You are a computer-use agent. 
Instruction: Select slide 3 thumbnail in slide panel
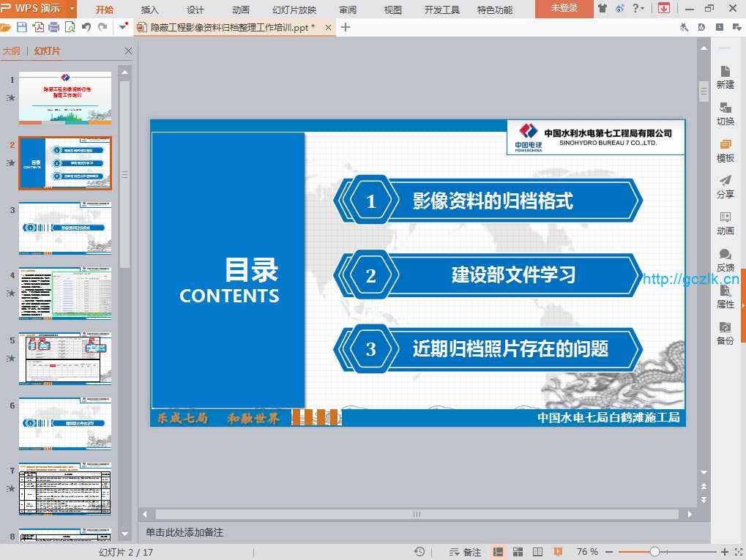(x=65, y=228)
